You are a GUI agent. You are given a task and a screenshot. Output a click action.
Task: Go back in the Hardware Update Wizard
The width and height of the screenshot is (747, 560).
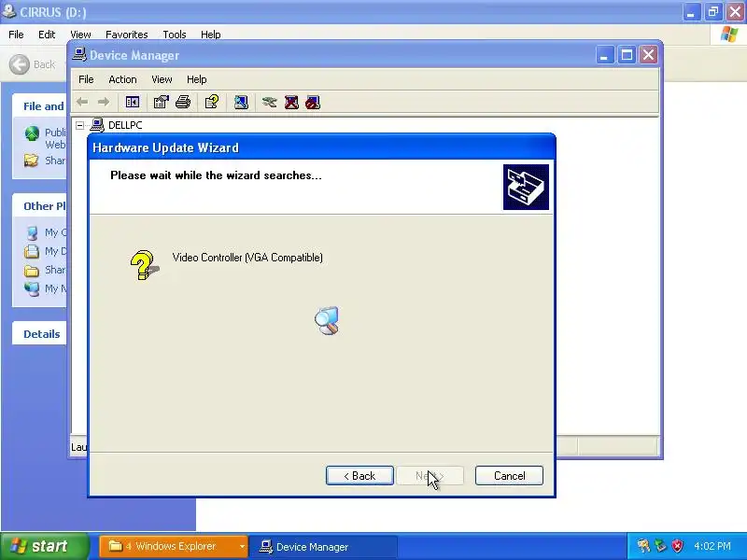coord(359,476)
